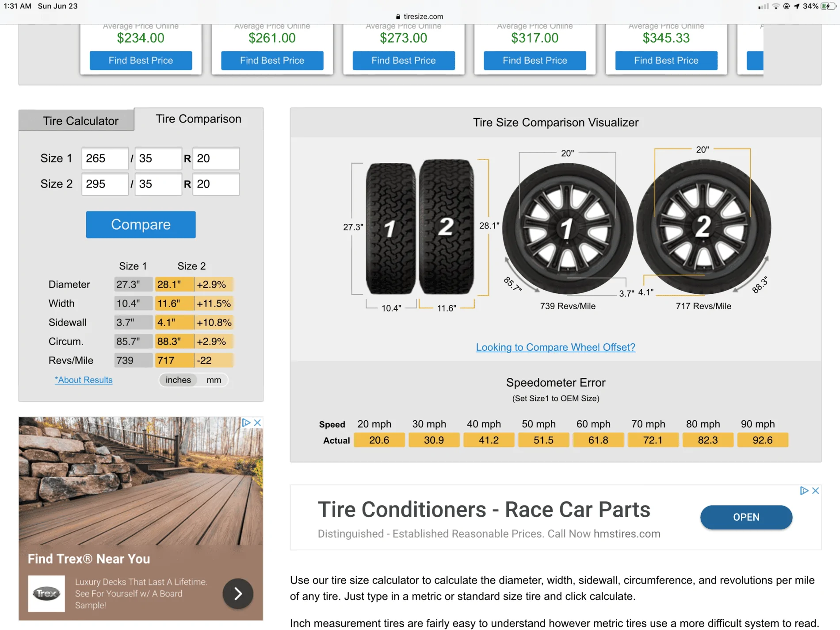Click the Trex logo in the ad
840x630 pixels.
(x=46, y=593)
